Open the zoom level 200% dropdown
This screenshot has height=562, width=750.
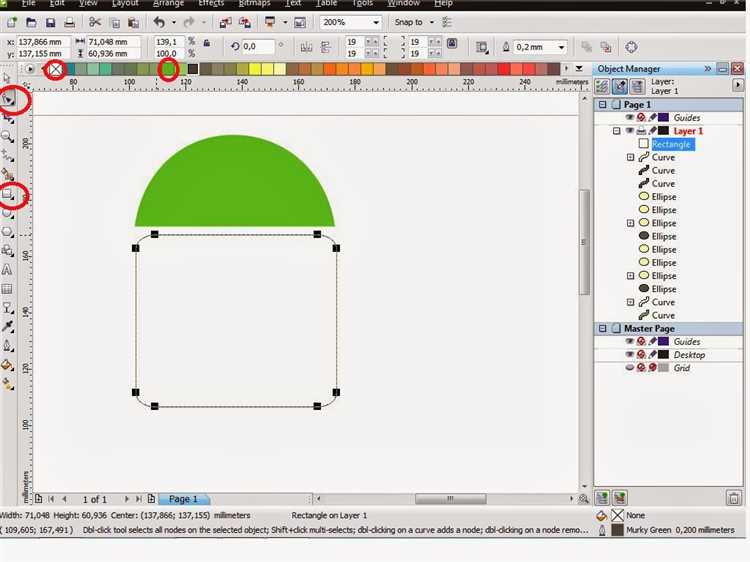pos(376,22)
